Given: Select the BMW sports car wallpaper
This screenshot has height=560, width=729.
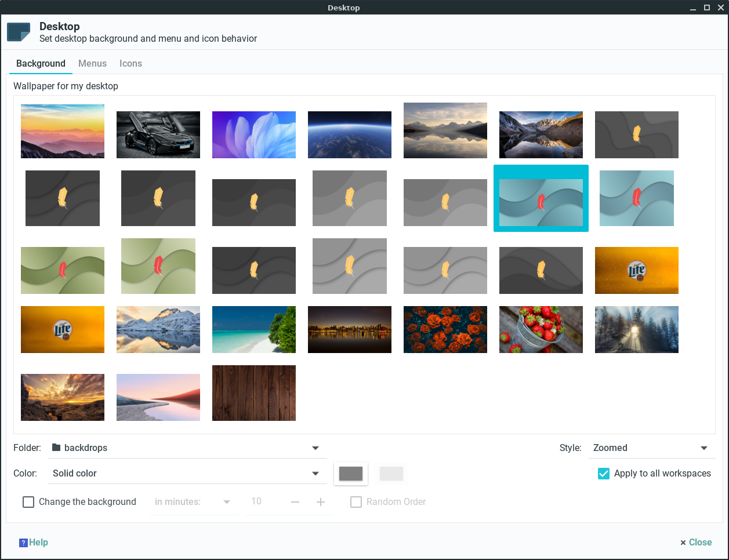Looking at the screenshot, I should (x=158, y=134).
